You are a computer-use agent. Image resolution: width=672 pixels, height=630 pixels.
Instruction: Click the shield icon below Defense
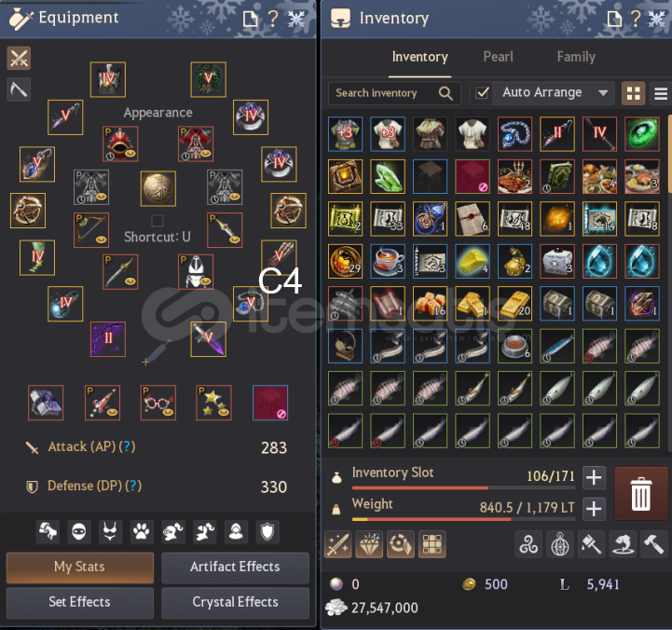pyautogui.click(x=267, y=532)
